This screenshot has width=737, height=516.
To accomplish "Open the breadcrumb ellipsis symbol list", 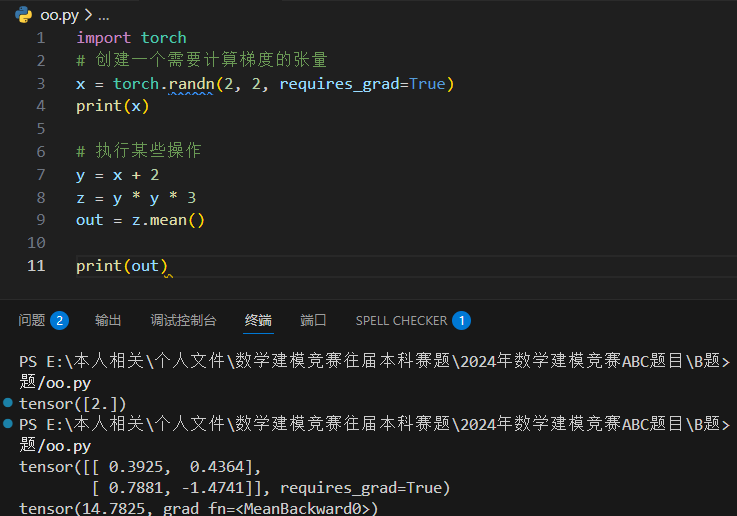I will (x=103, y=16).
